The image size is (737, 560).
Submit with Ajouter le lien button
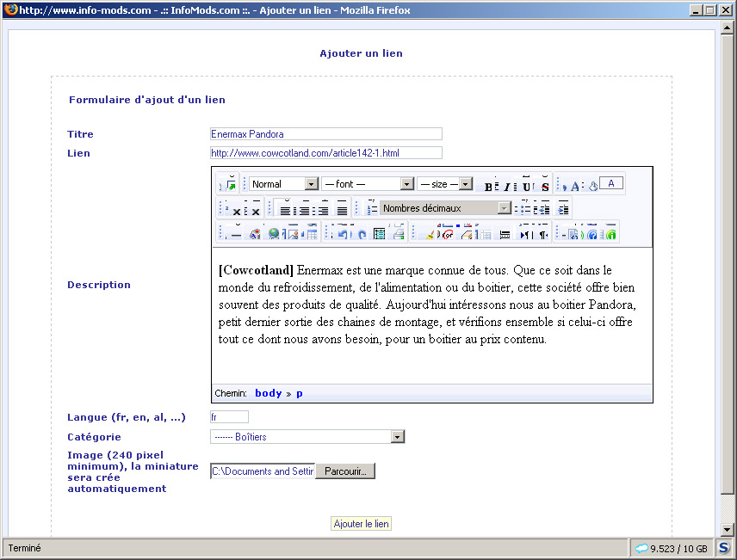click(x=361, y=524)
